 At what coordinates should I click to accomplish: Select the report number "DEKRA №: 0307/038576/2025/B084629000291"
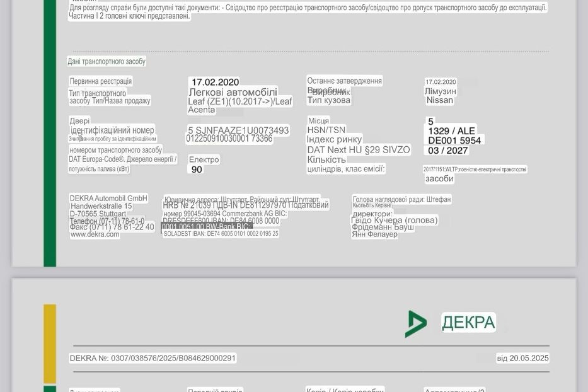[x=153, y=358]
